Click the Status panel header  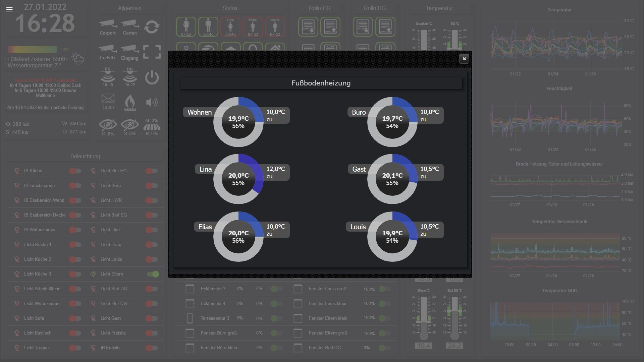[x=230, y=8]
